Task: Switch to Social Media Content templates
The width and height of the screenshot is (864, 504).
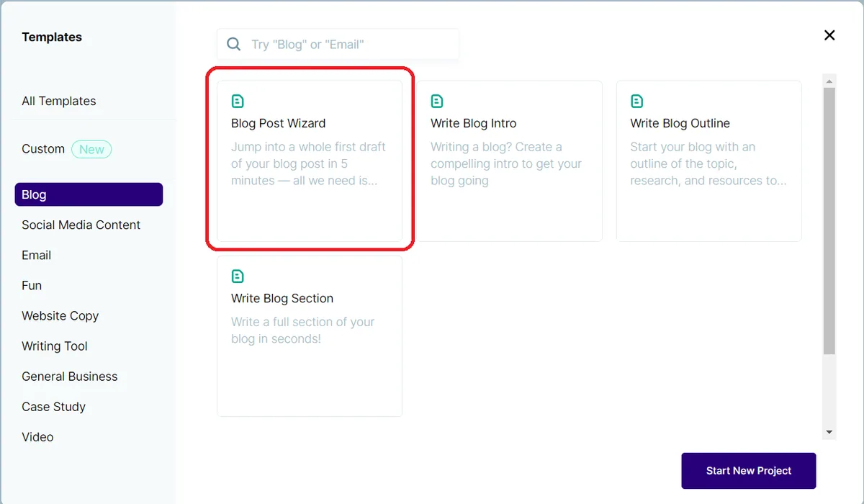Action: click(x=81, y=225)
